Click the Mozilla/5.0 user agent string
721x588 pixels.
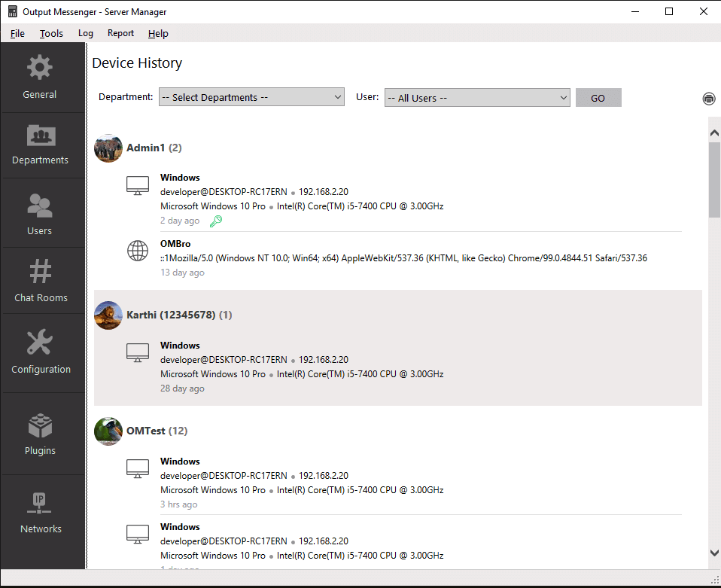pos(403,258)
